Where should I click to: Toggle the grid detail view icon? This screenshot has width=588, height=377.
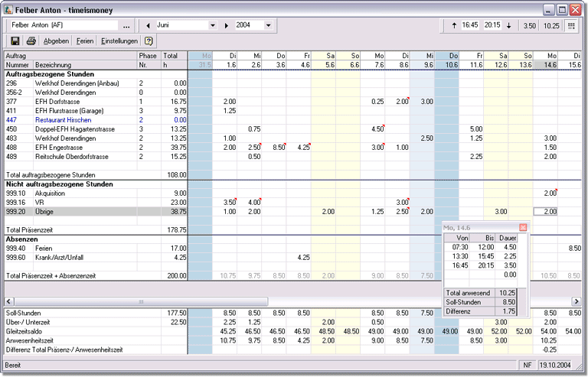point(571,25)
